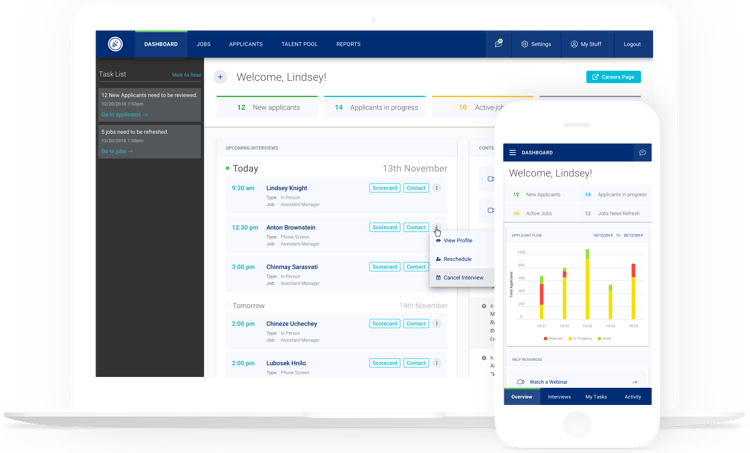Expand options menu for Chineze Uchechey interview
Viewport: 750px width, 453px height.
437,324
